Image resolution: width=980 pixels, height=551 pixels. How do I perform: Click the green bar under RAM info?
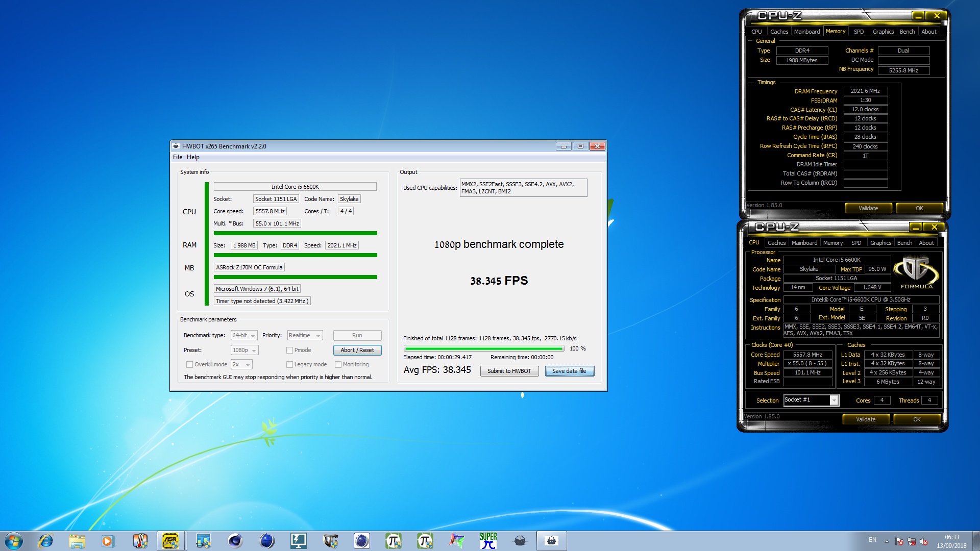pos(296,255)
